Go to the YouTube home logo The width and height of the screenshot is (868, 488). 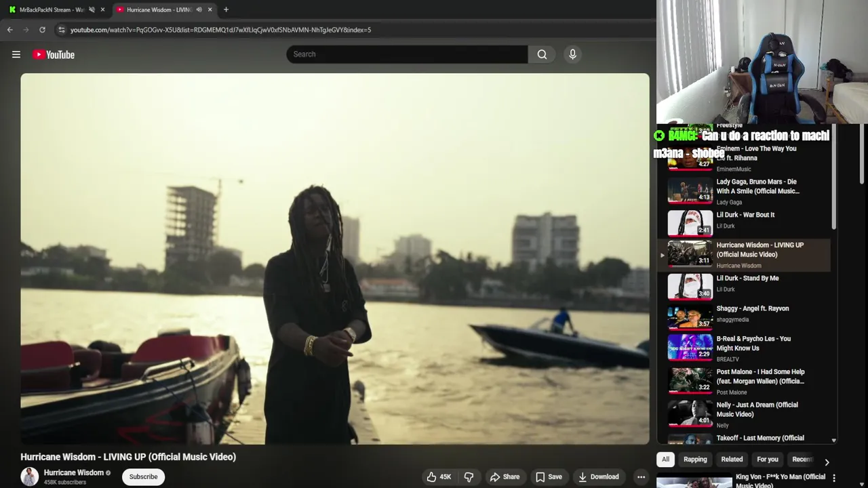pos(54,54)
